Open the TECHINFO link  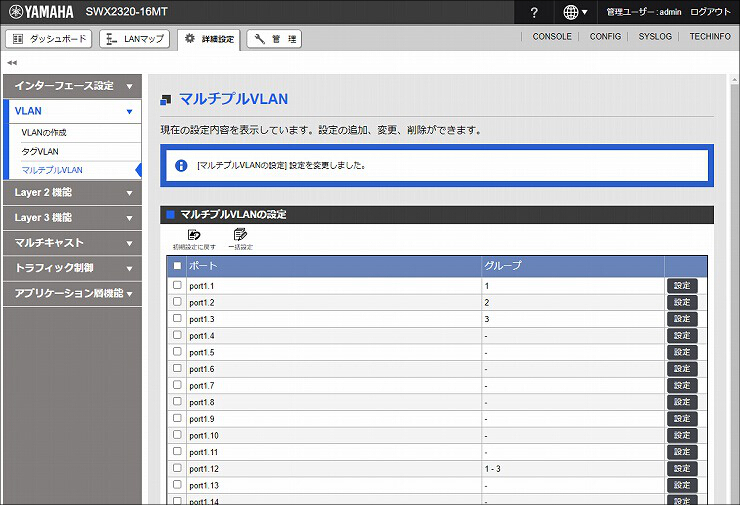tap(710, 36)
